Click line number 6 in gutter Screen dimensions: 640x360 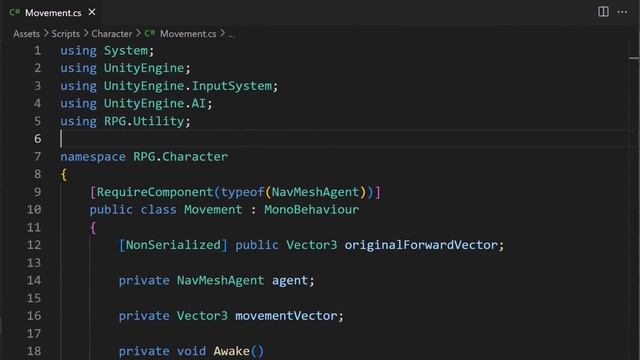coord(37,139)
